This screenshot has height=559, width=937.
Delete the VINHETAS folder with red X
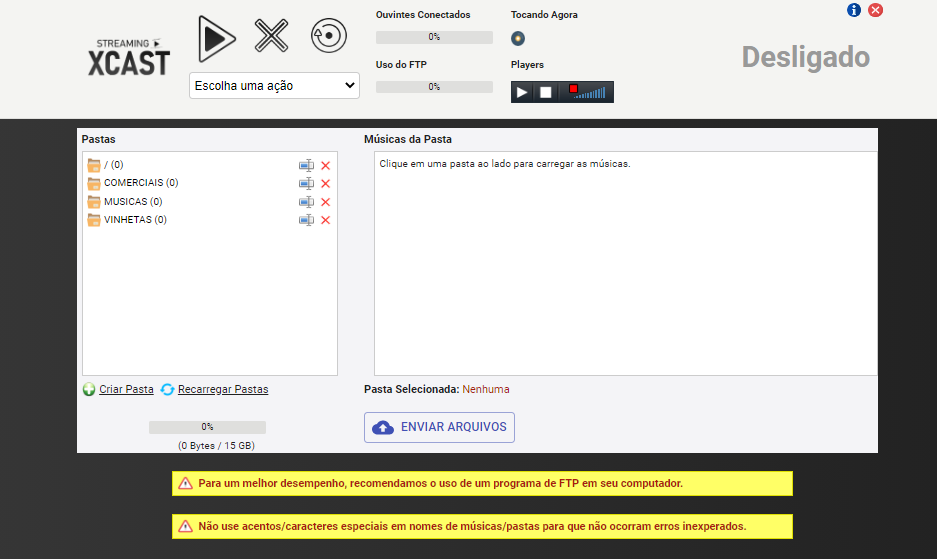pos(325,220)
